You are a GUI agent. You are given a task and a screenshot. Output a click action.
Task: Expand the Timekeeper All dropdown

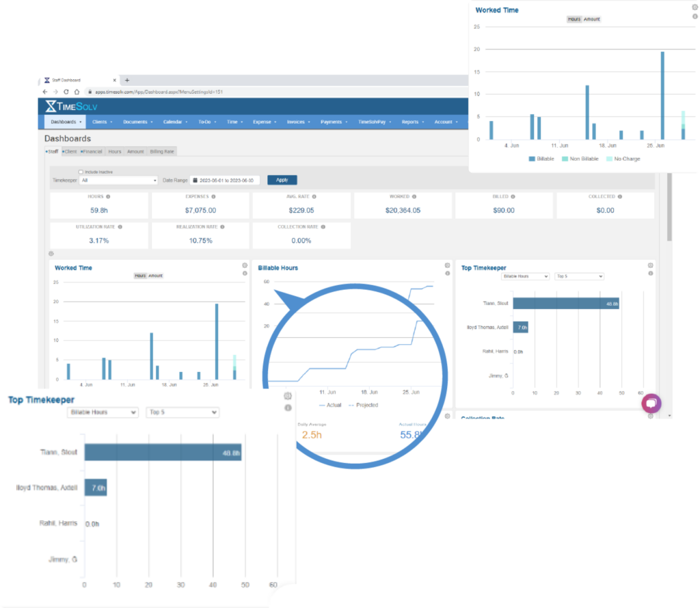[119, 181]
